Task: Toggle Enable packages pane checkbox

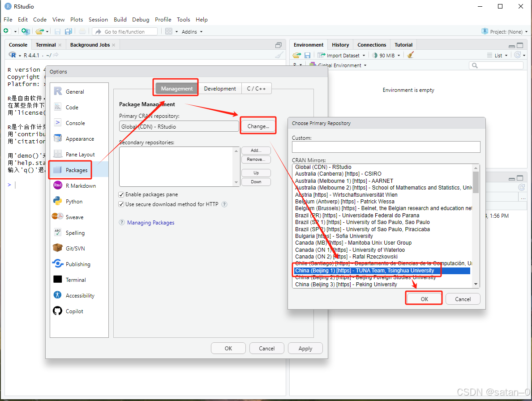Action: (x=121, y=194)
